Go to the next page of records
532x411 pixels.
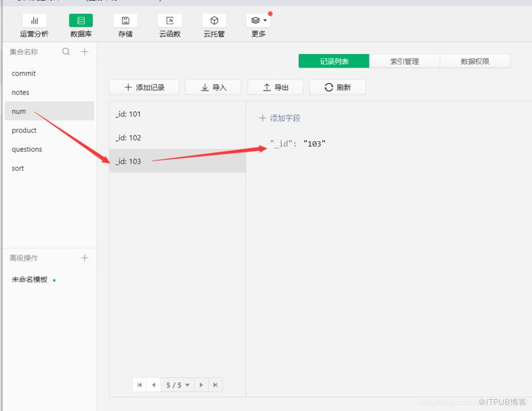pos(201,385)
